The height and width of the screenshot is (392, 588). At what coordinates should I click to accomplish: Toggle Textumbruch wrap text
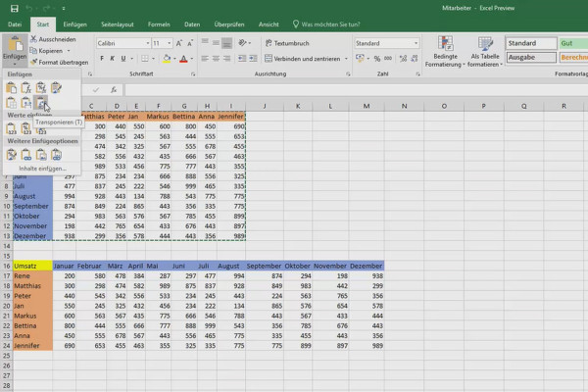287,43
